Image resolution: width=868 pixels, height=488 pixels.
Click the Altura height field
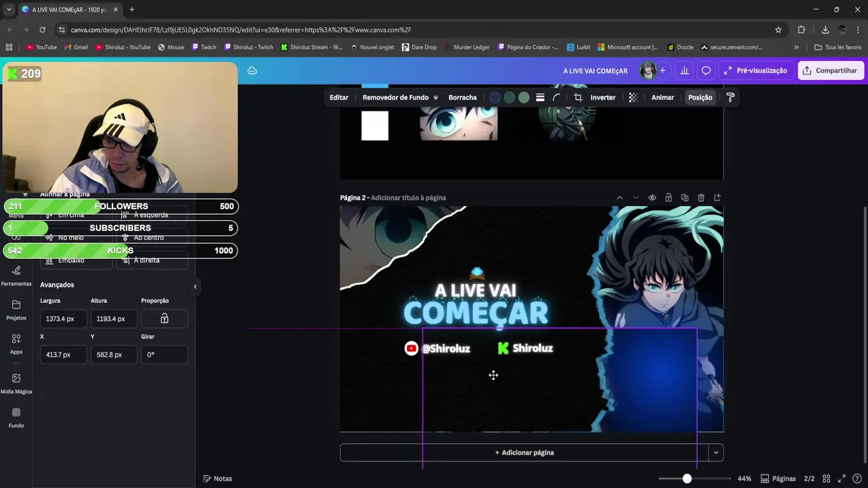pos(113,319)
